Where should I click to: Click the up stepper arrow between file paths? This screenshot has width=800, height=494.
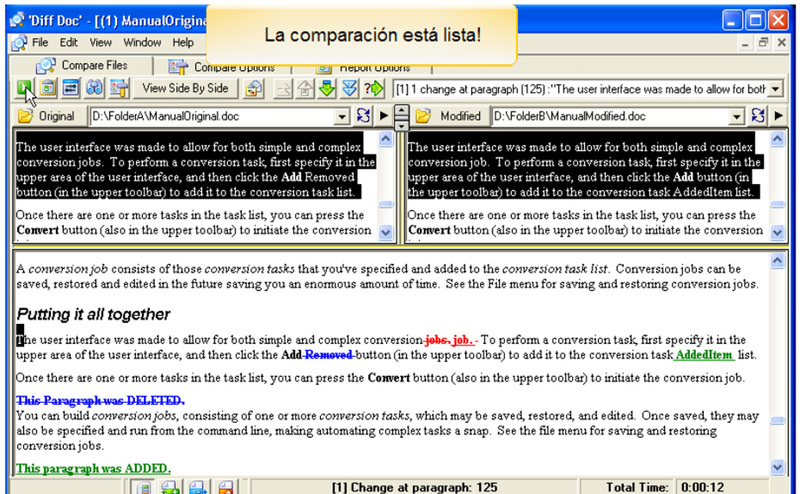402,110
